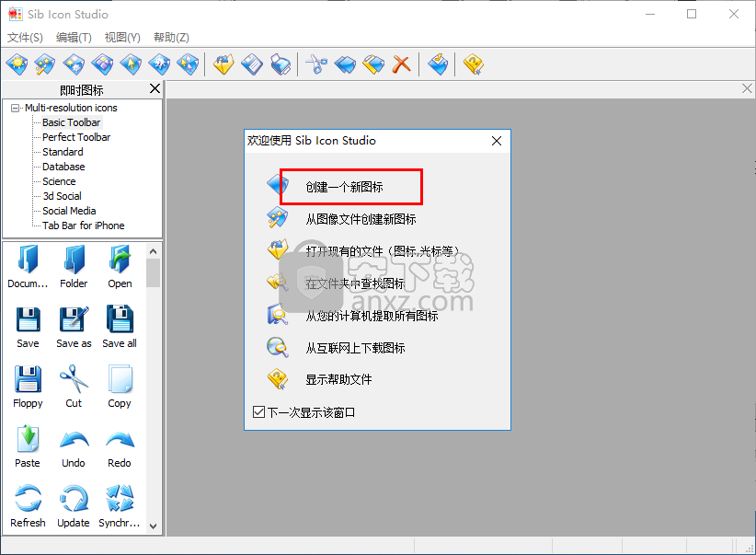
Task: Choose 在文件夹中查找图标 option
Action: [355, 283]
